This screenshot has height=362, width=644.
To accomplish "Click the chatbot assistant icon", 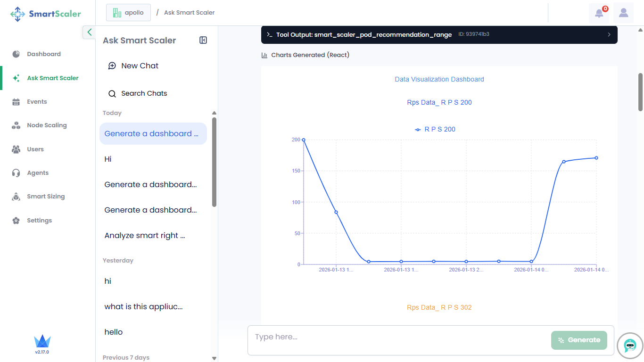I will [x=630, y=346].
